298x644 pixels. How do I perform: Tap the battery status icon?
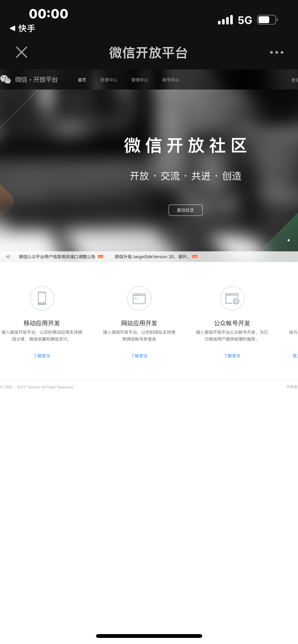pyautogui.click(x=267, y=20)
